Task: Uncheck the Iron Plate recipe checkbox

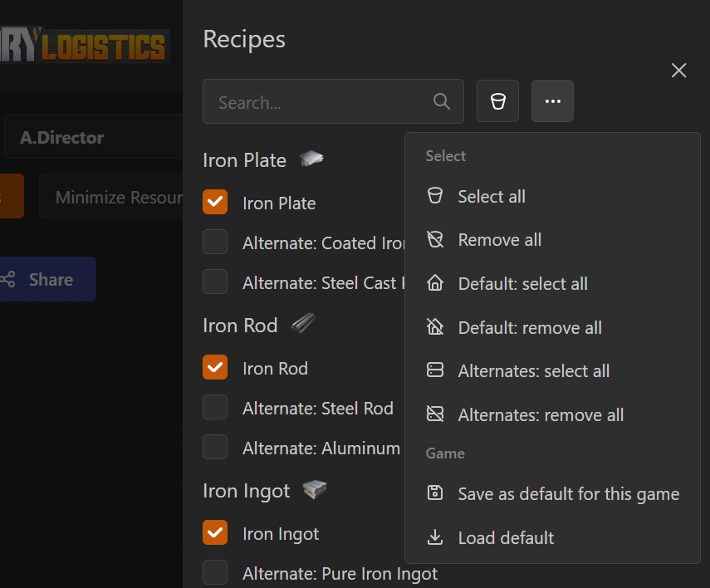Action: (215, 203)
